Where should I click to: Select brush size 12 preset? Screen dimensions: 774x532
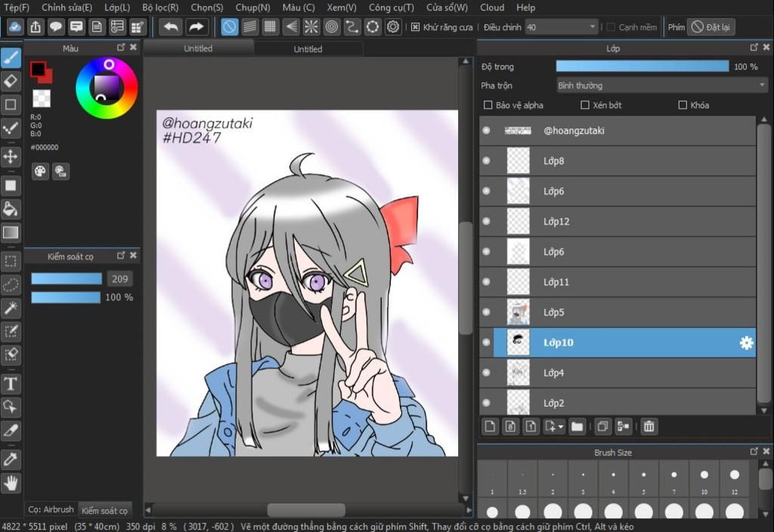[735, 480]
